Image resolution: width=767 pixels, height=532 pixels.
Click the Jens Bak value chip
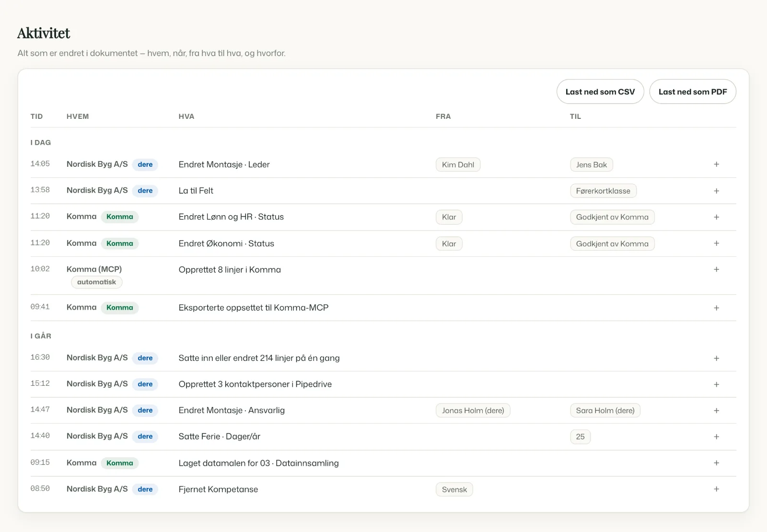[x=592, y=165]
